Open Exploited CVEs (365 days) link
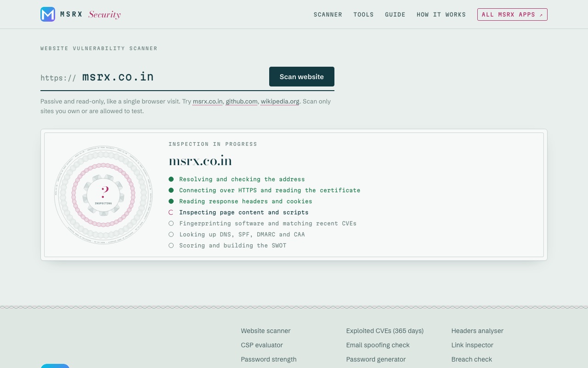Image resolution: width=588 pixels, height=368 pixels. pyautogui.click(x=385, y=331)
